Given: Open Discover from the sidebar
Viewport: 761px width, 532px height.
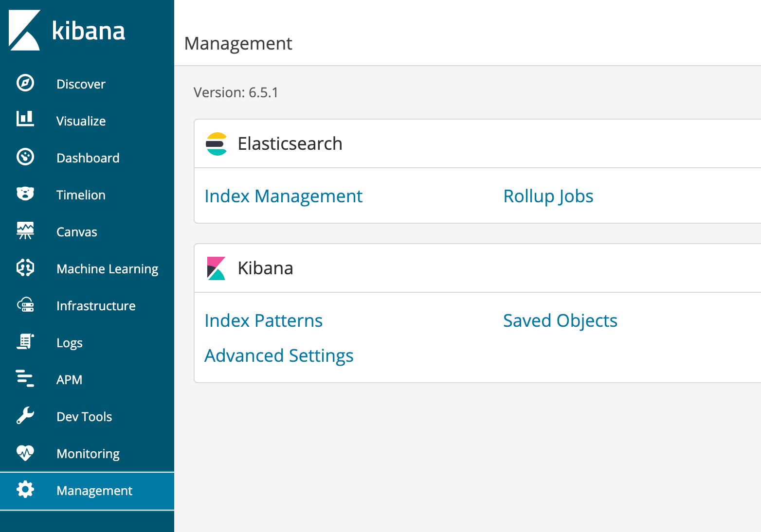Looking at the screenshot, I should [x=81, y=84].
